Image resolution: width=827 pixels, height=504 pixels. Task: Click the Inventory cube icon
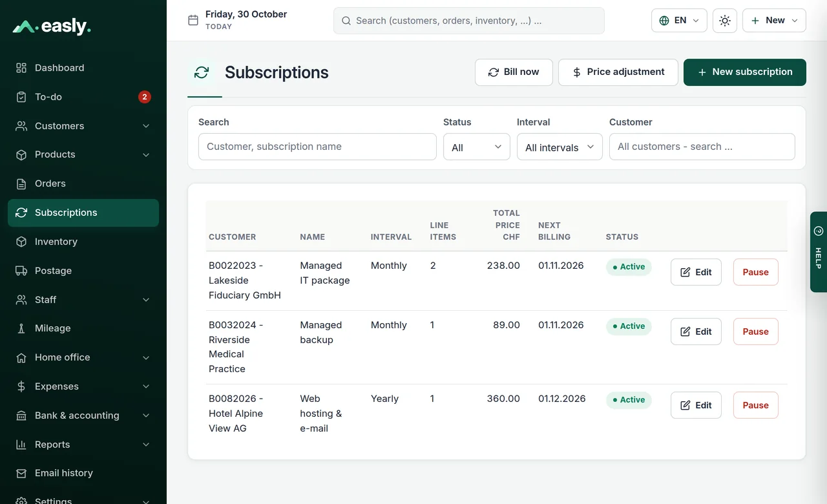pyautogui.click(x=21, y=242)
